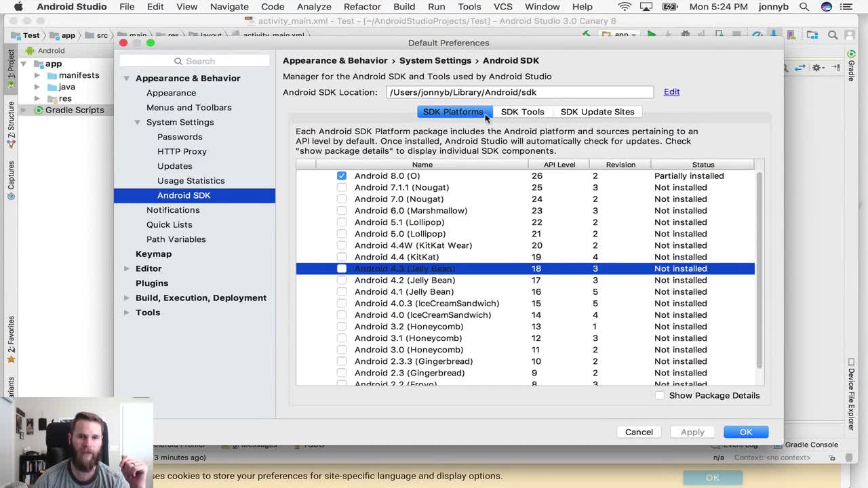
Task: Click the Search Everywhere magnifier in toolbar
Action: click(x=833, y=35)
